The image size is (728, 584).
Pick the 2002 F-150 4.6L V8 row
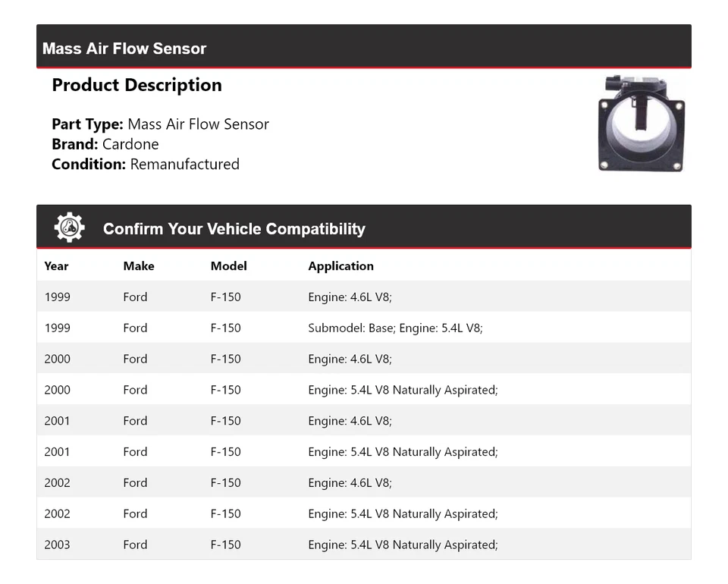(363, 483)
